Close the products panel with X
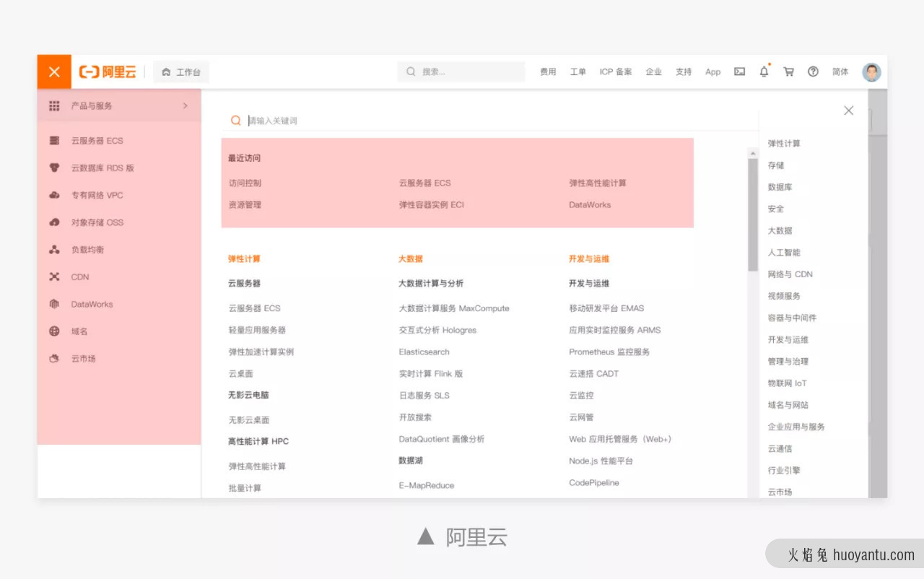This screenshot has width=924, height=579. click(x=849, y=110)
